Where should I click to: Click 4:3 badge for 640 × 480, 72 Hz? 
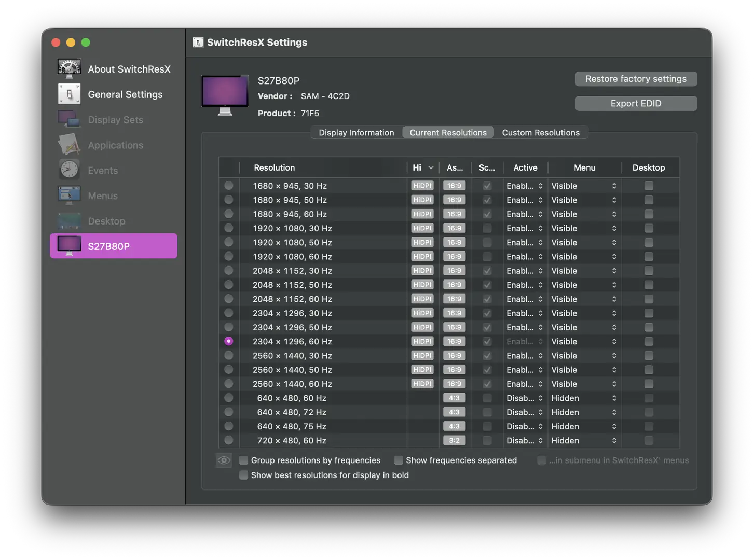point(454,412)
